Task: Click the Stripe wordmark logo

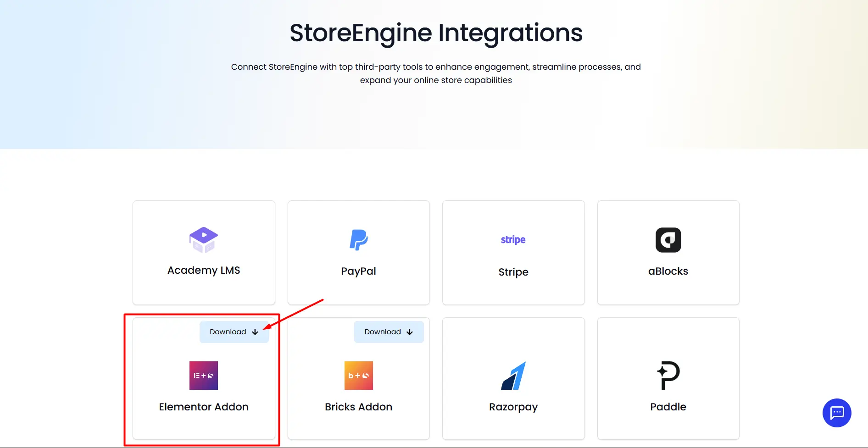Action: [513, 239]
